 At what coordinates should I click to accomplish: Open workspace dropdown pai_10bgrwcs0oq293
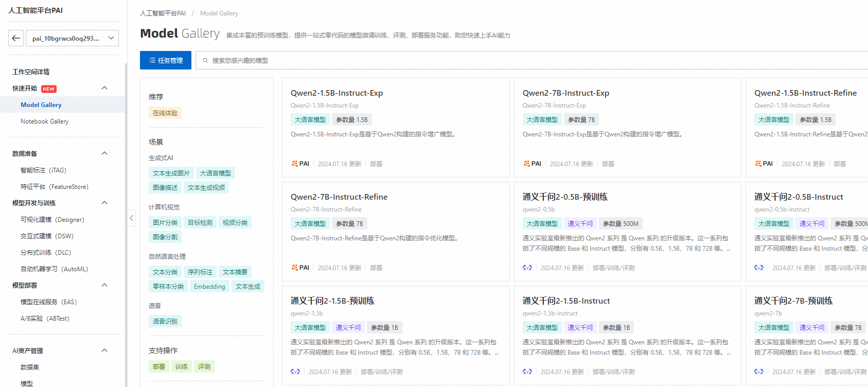click(71, 38)
